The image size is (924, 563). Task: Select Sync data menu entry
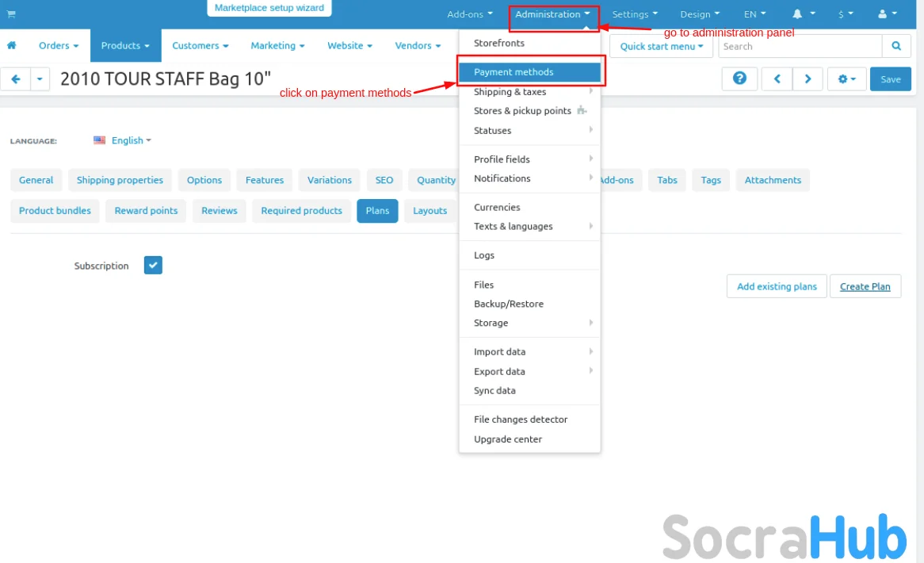(529, 390)
